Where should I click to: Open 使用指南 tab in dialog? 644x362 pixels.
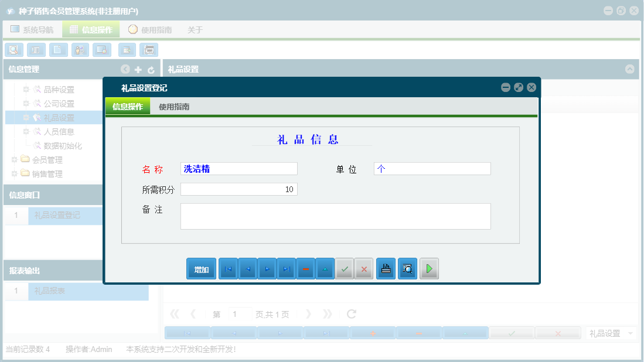tap(174, 107)
